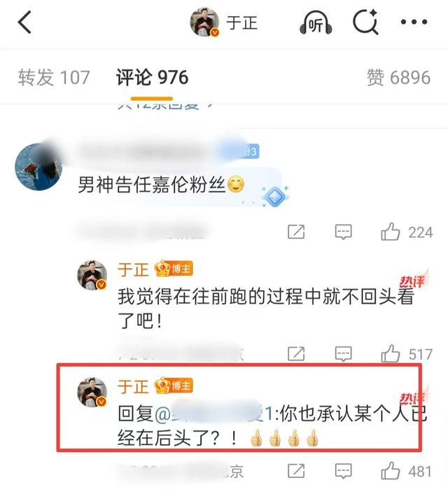Go back using the left arrow
This screenshot has height=494, width=448.
(x=24, y=22)
